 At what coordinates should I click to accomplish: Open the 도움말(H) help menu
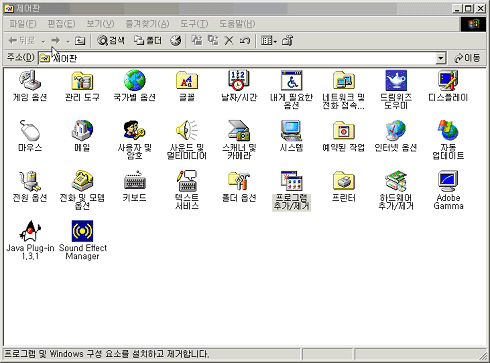coord(237,24)
